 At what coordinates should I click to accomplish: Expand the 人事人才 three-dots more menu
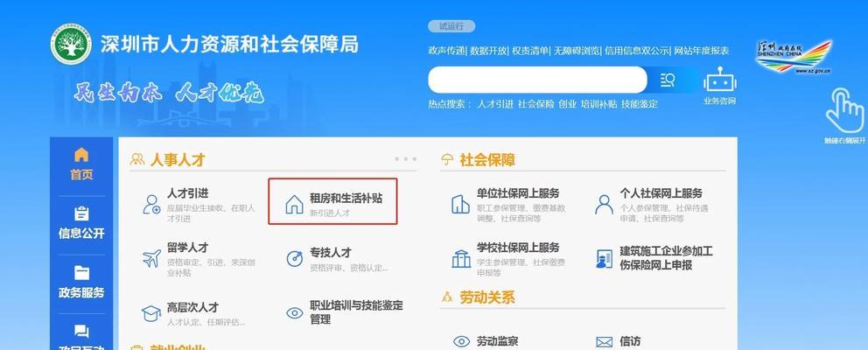[x=406, y=159]
